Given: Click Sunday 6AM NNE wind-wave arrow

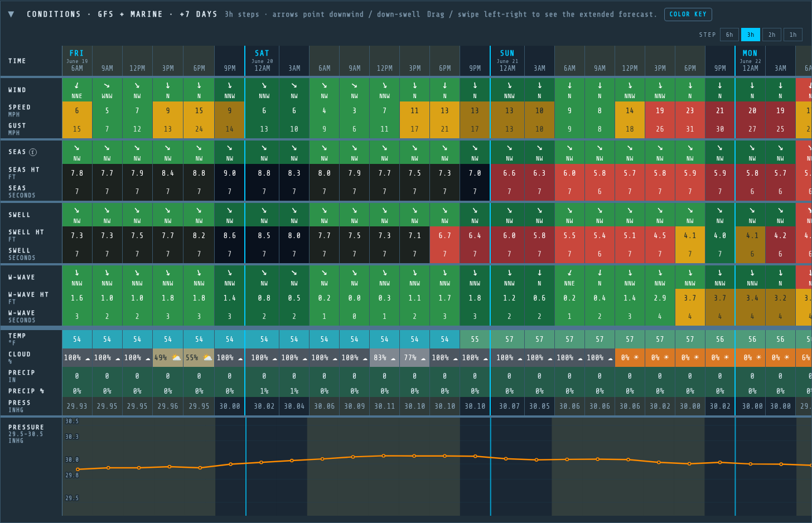Looking at the screenshot, I should click(569, 273).
